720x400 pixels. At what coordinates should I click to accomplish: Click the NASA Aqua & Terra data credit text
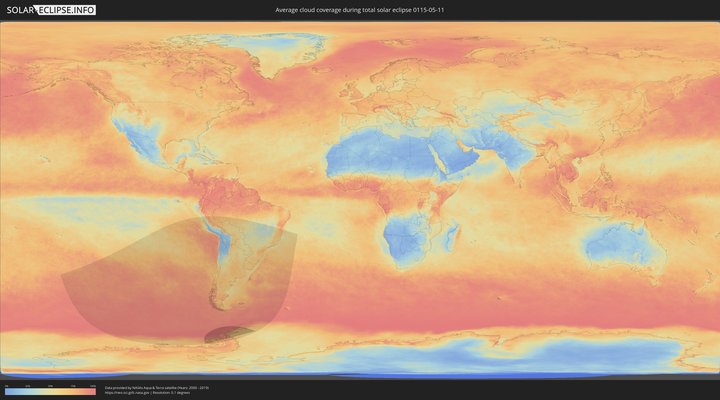156,387
